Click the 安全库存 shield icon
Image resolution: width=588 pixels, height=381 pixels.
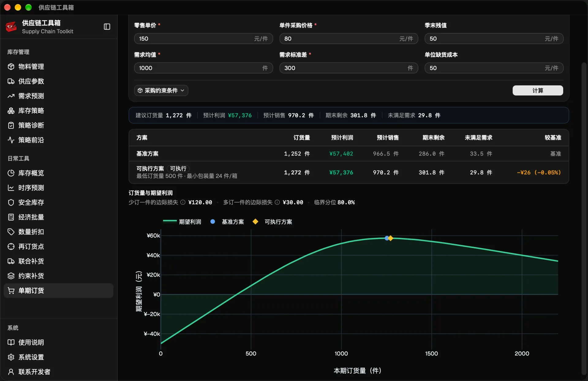tap(11, 202)
